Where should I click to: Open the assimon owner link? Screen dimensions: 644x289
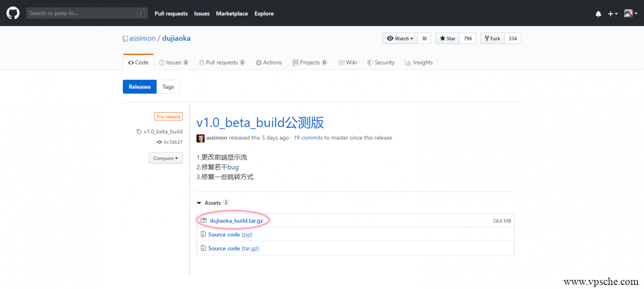click(x=142, y=38)
